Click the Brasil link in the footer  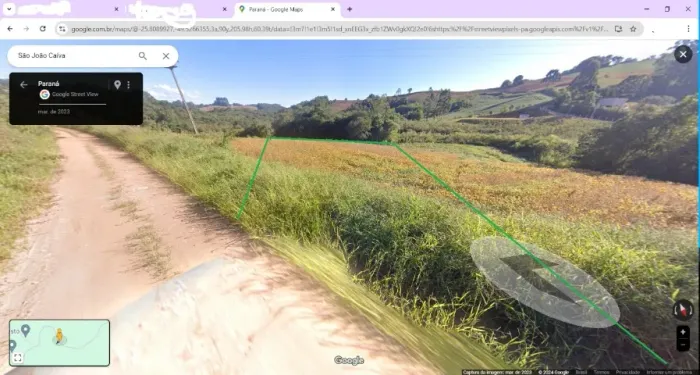coord(581,372)
